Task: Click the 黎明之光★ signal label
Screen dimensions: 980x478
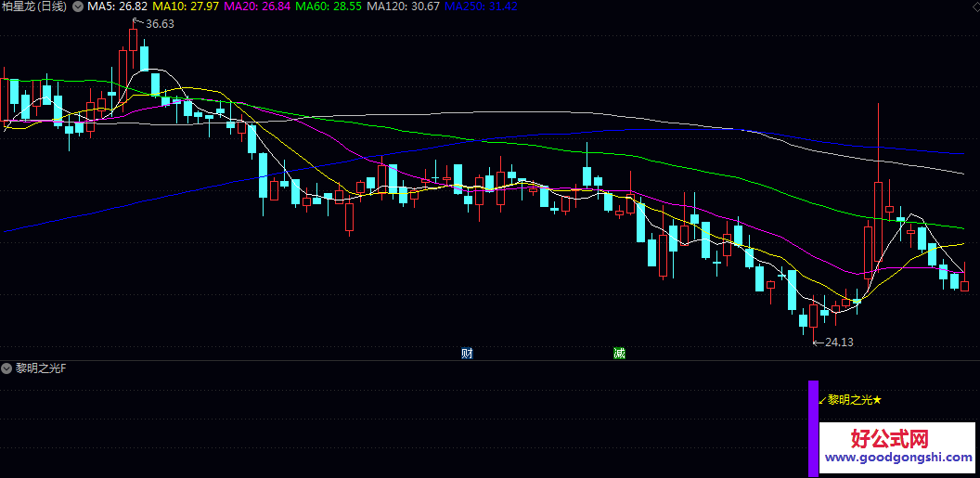Action: tap(855, 400)
